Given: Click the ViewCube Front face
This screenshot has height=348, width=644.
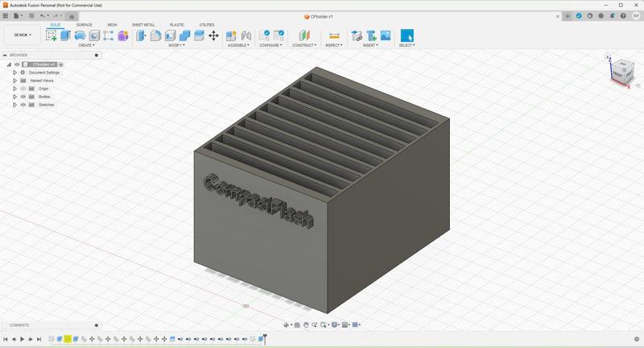Looking at the screenshot, I should 617,75.
